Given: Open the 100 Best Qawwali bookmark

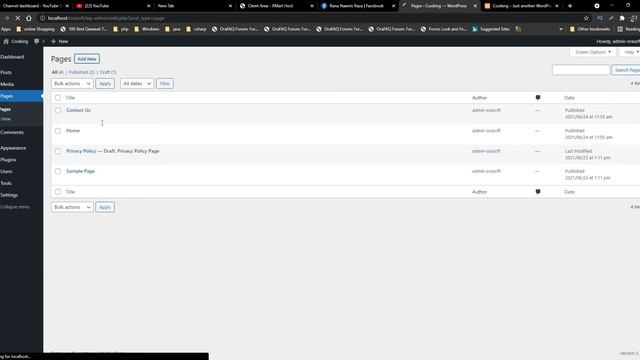Looking at the screenshot, I should tap(84, 29).
